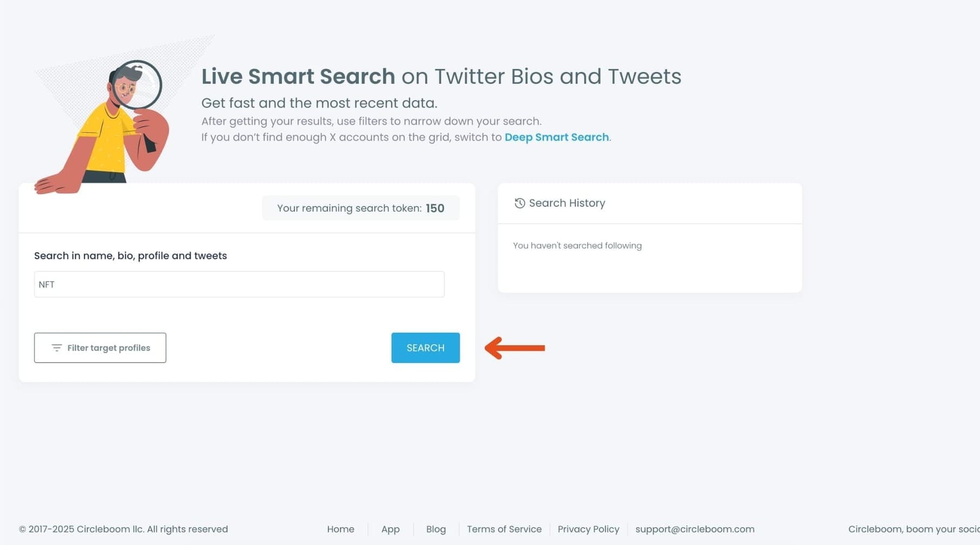Open Terms of Service in the footer
Viewport: 980px width, 545px height.
pos(504,529)
